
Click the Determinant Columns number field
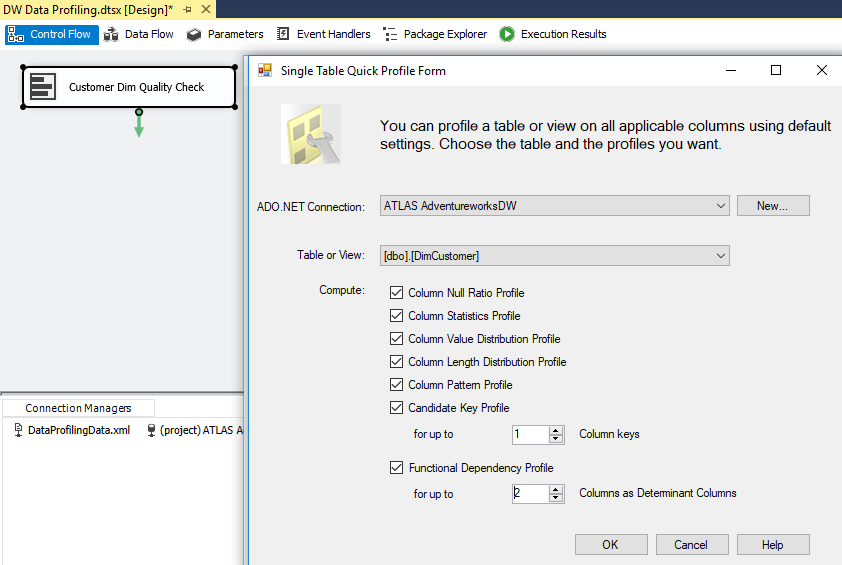(x=531, y=493)
